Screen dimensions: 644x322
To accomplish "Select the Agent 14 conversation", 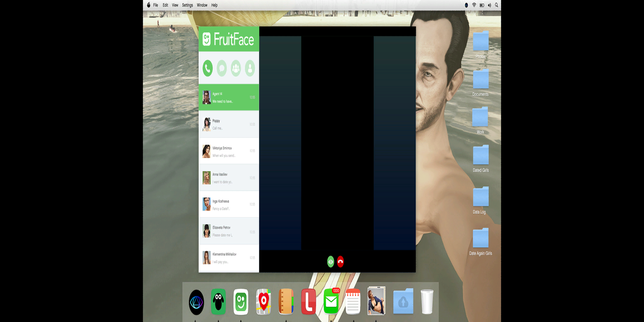I will tap(229, 97).
